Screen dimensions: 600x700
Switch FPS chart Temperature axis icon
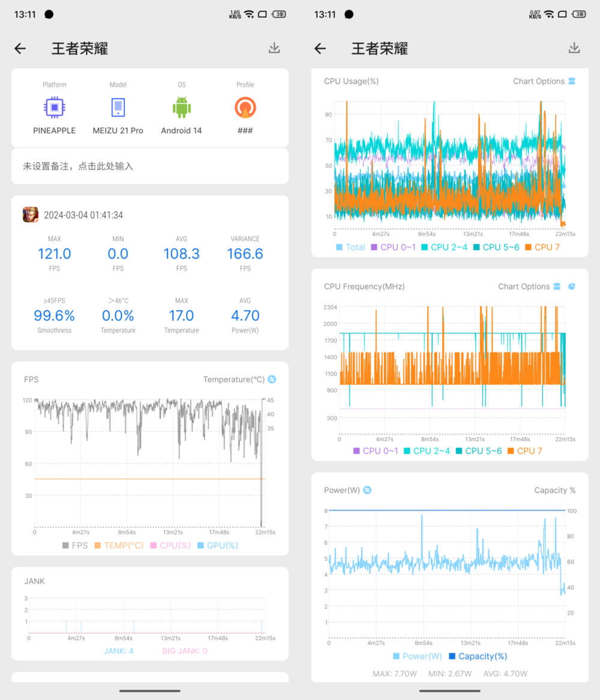[x=272, y=380]
